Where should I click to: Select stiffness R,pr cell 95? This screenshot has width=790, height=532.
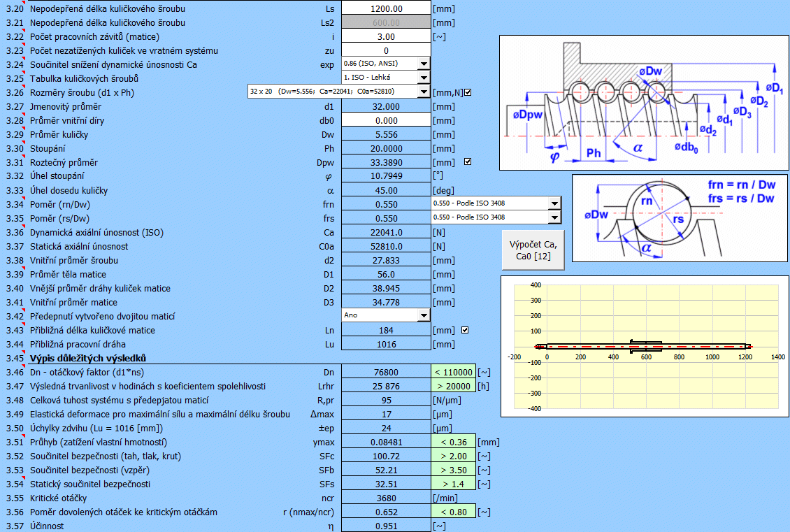pos(387,400)
